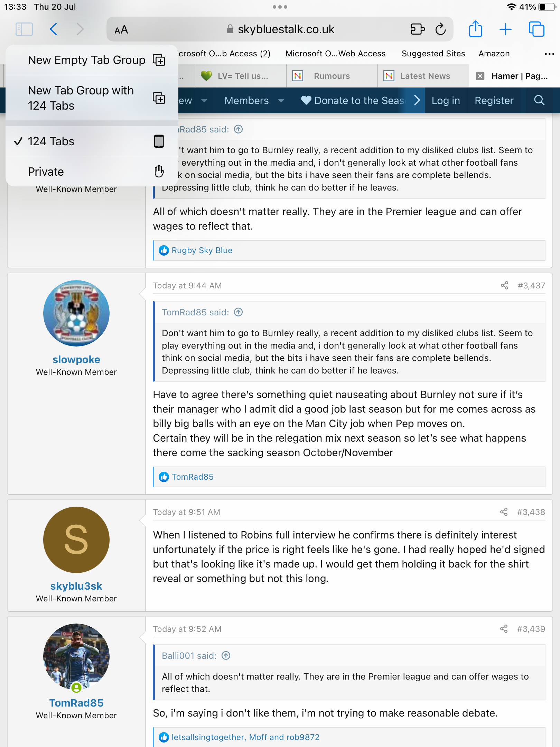Viewport: 560px width, 747px height.
Task: Expand the Members dropdown arrow
Action: tap(281, 101)
